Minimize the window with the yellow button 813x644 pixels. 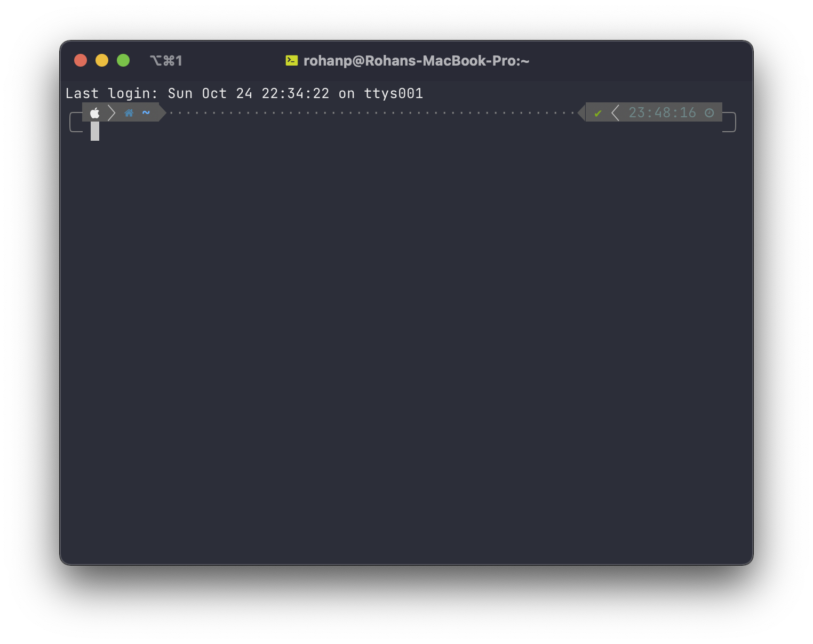click(x=102, y=60)
